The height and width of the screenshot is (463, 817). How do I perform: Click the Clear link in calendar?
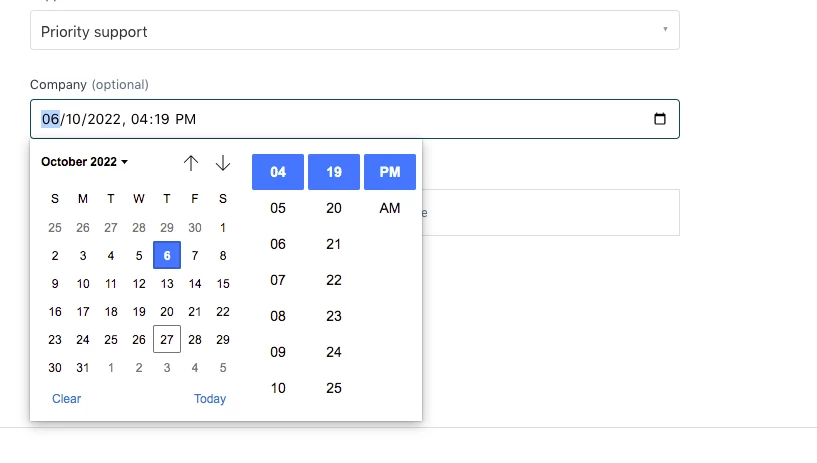pyautogui.click(x=67, y=399)
